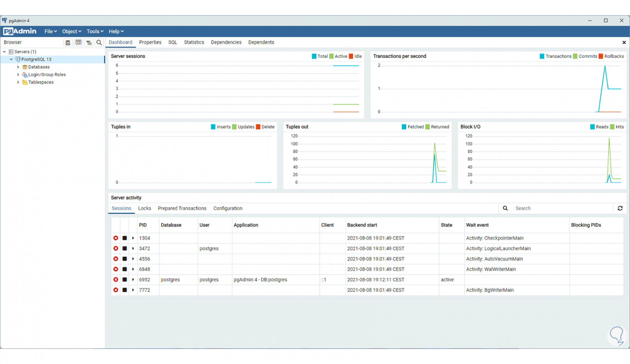
Task: Terminate session for PID 6848
Action: [116, 269]
